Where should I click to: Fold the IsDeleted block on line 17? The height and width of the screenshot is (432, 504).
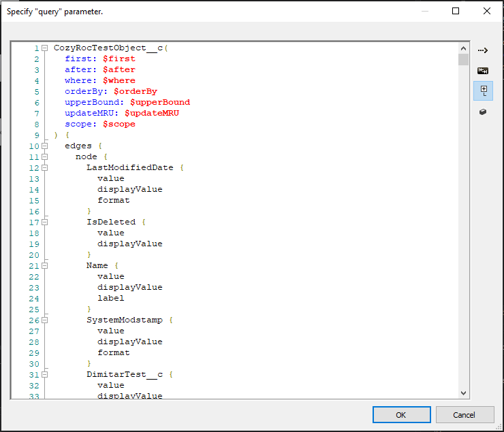pos(44,222)
